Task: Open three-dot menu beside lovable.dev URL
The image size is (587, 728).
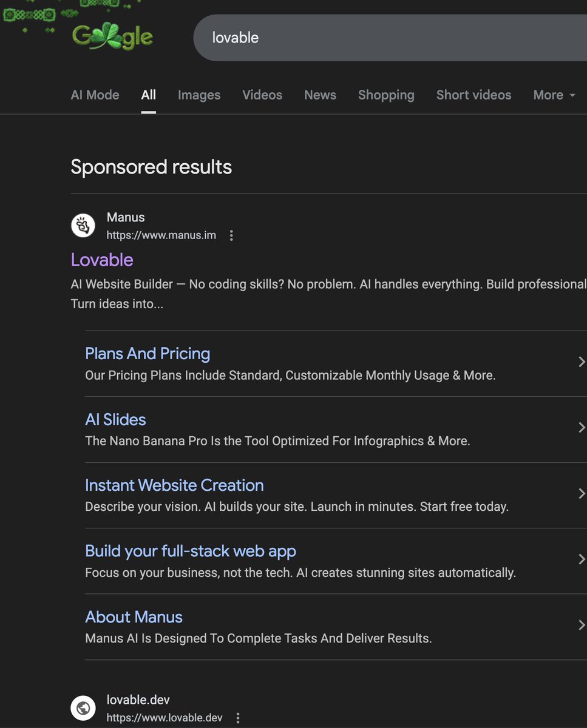Action: pyautogui.click(x=238, y=718)
